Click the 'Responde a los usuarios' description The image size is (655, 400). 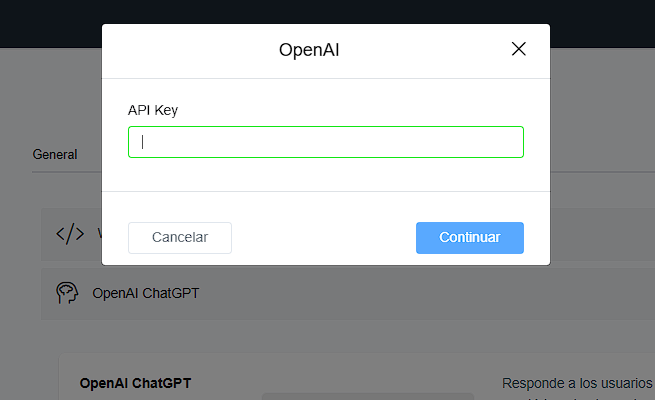point(575,383)
